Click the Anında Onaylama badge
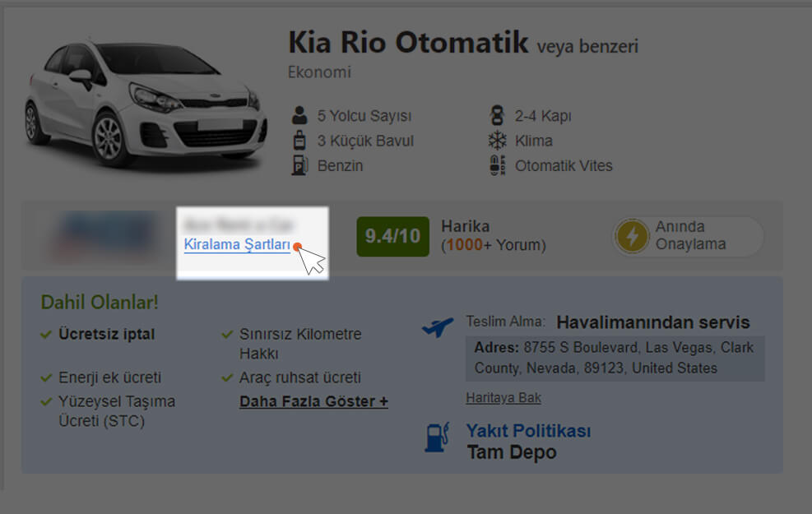The width and height of the screenshot is (812, 514). click(x=688, y=237)
